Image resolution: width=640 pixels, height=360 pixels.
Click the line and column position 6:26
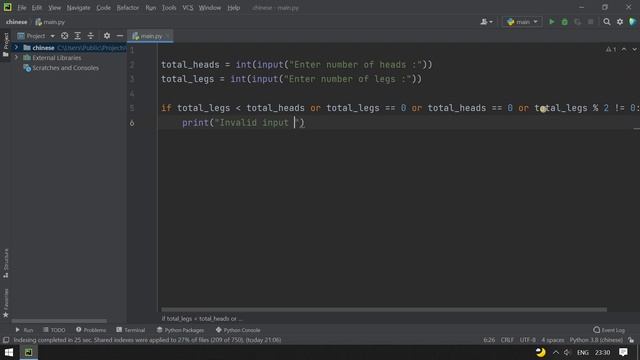click(489, 340)
